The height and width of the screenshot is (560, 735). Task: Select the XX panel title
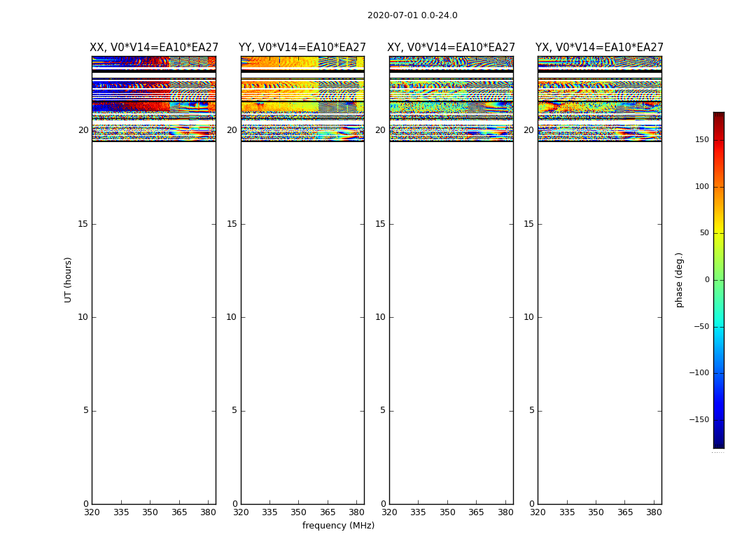point(154,48)
